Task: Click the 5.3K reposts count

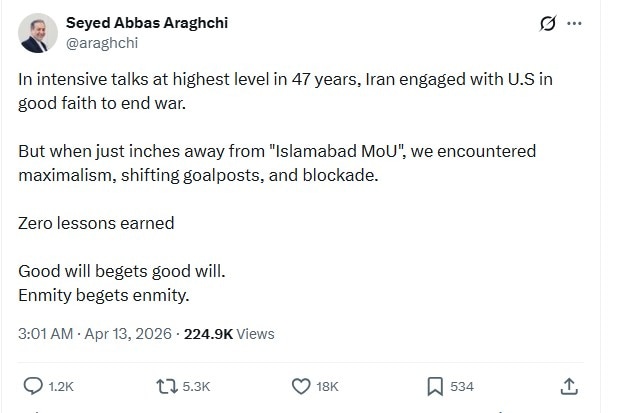Action: [196, 386]
